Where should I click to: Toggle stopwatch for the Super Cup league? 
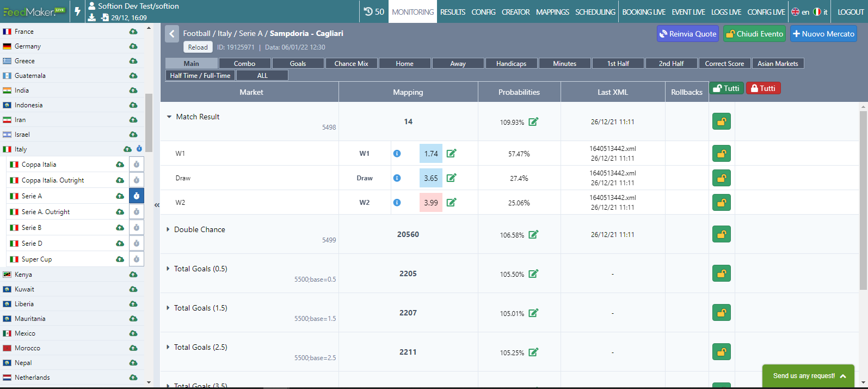coord(137,259)
